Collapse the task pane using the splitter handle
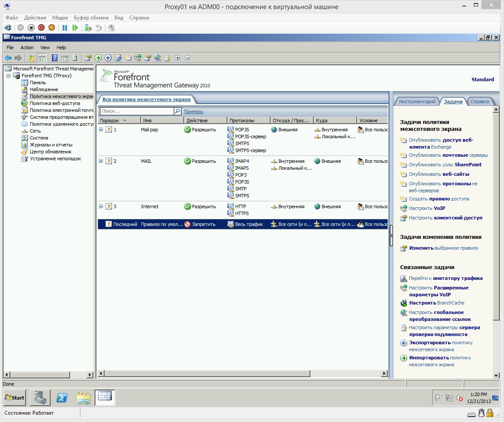The height and width of the screenshot is (422, 504). 391,235
